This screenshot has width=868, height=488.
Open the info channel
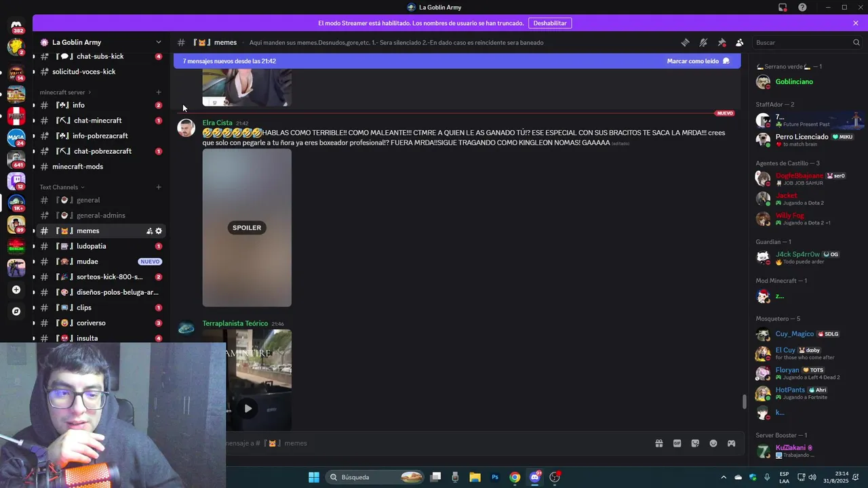[101, 105]
